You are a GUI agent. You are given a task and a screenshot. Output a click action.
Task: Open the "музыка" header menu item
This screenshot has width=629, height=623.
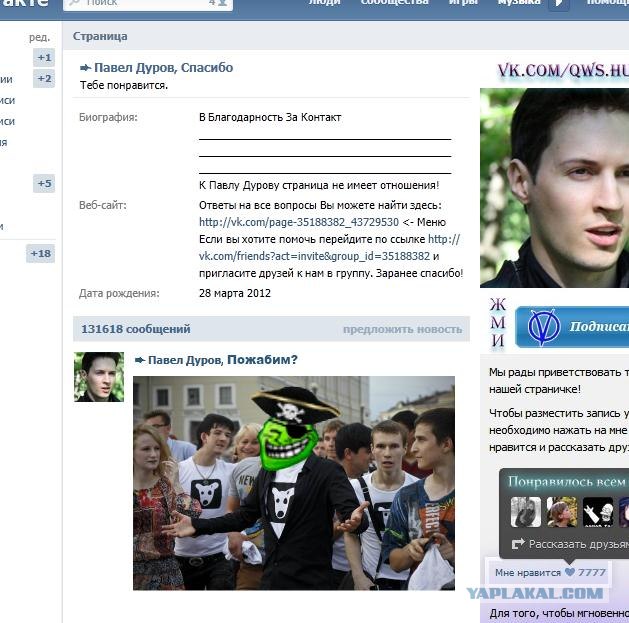coord(519,3)
